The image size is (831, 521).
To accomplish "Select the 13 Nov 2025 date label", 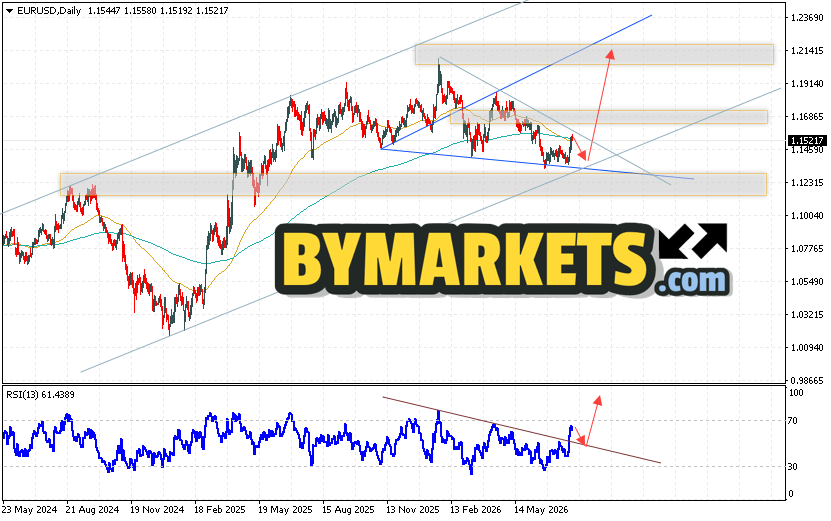I will (x=412, y=510).
